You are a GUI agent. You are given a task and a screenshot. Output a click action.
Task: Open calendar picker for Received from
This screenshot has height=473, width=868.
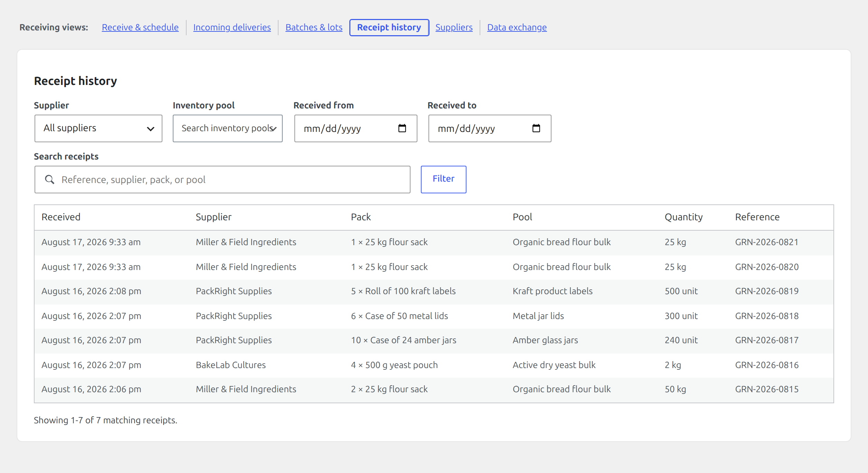coord(402,128)
